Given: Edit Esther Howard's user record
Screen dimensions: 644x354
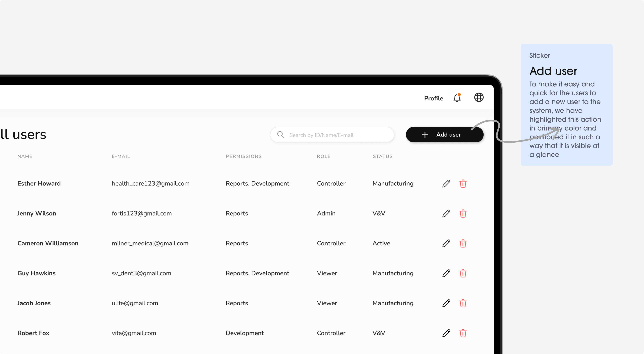Looking at the screenshot, I should click(446, 184).
